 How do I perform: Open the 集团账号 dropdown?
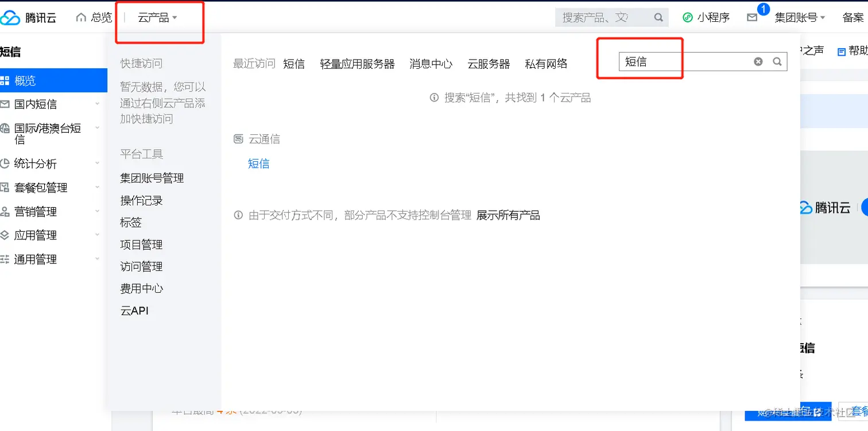point(799,17)
